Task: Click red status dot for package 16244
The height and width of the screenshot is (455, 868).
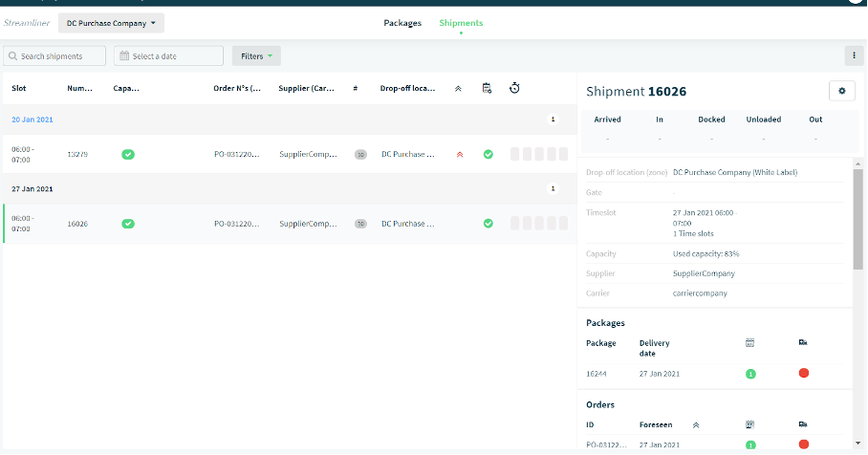Action: click(x=804, y=373)
